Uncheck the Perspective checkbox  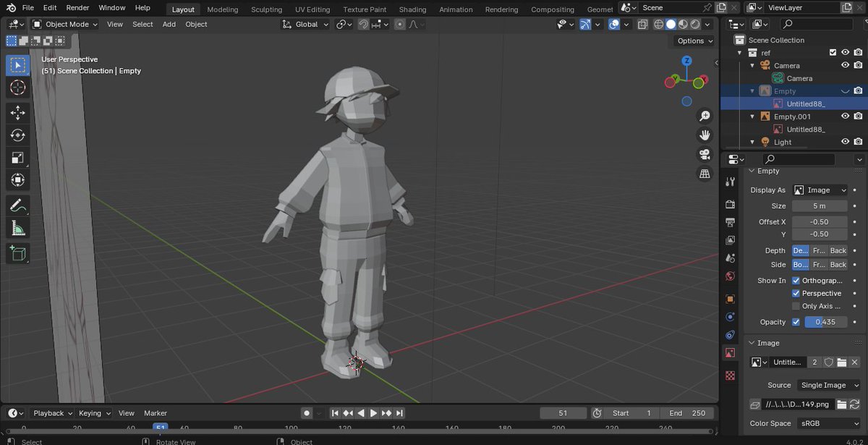tap(796, 294)
